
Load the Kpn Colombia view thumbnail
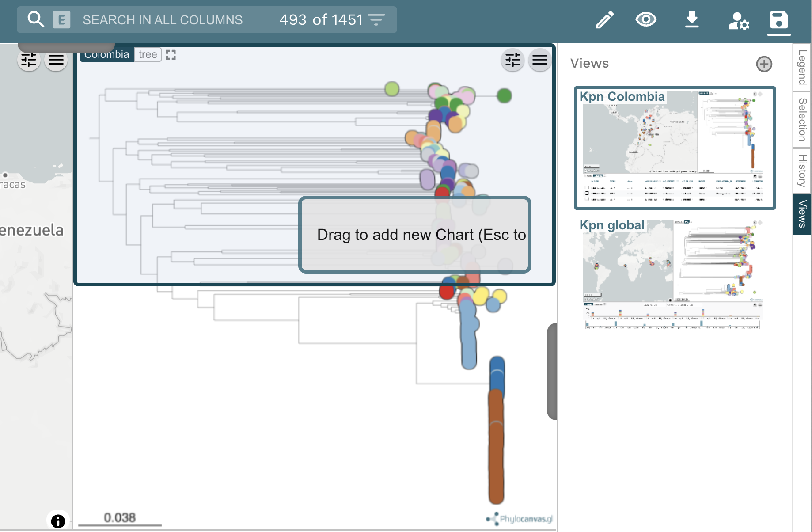(x=675, y=148)
